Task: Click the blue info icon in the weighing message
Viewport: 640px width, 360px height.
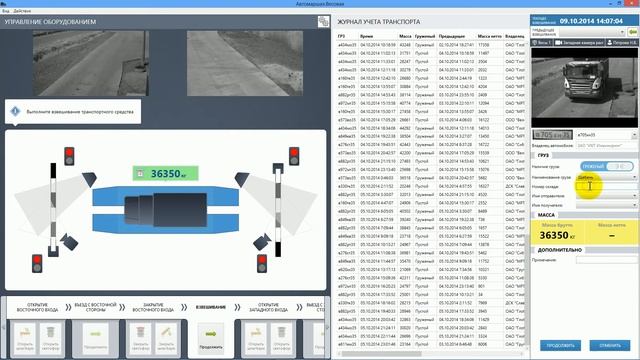Action: click(15, 111)
